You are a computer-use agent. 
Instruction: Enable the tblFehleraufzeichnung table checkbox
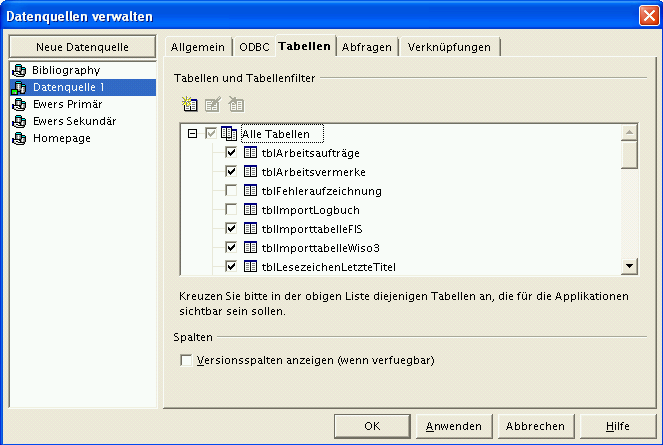(231, 191)
